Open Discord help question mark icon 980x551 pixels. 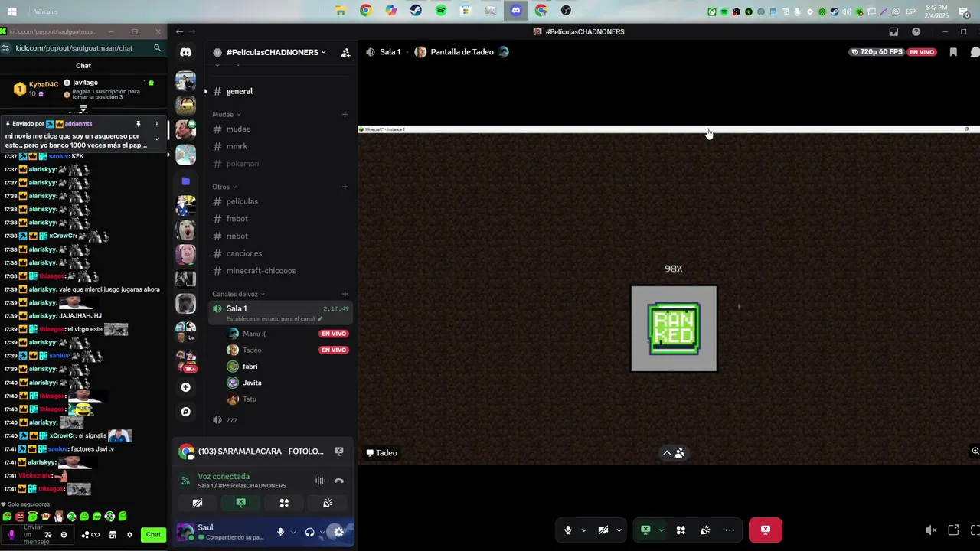916,31
